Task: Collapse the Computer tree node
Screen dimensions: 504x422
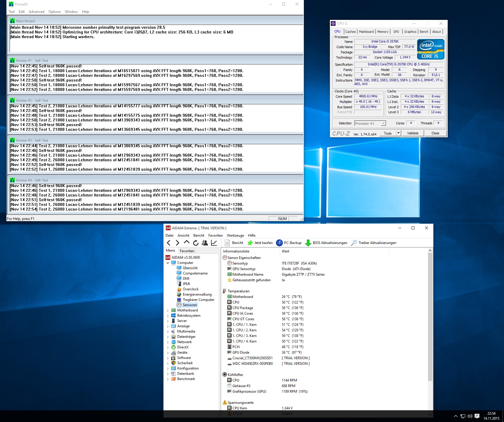Action: click(168, 263)
